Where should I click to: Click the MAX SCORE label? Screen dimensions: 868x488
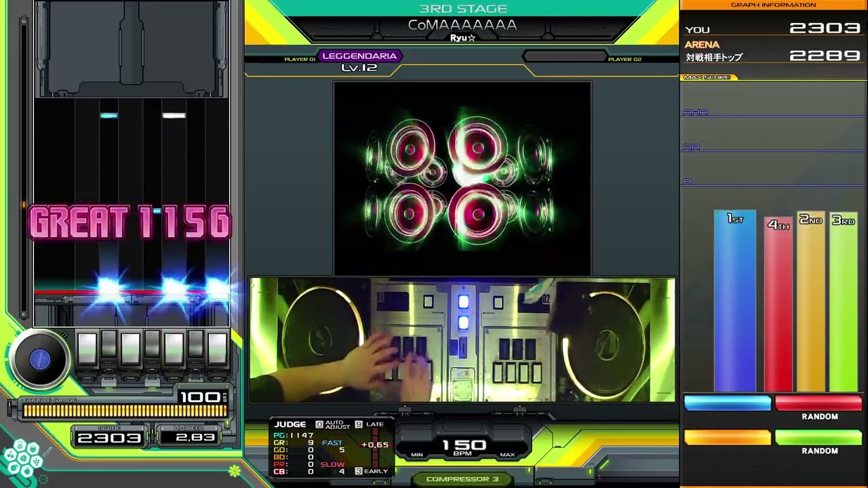click(x=707, y=77)
